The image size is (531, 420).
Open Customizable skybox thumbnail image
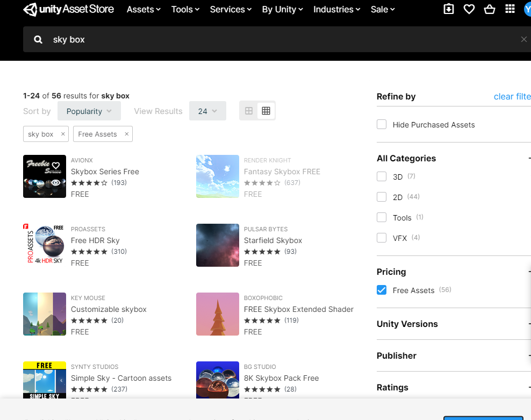[x=45, y=314]
